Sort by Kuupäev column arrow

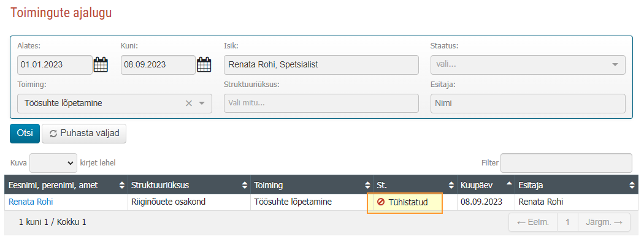(x=509, y=184)
